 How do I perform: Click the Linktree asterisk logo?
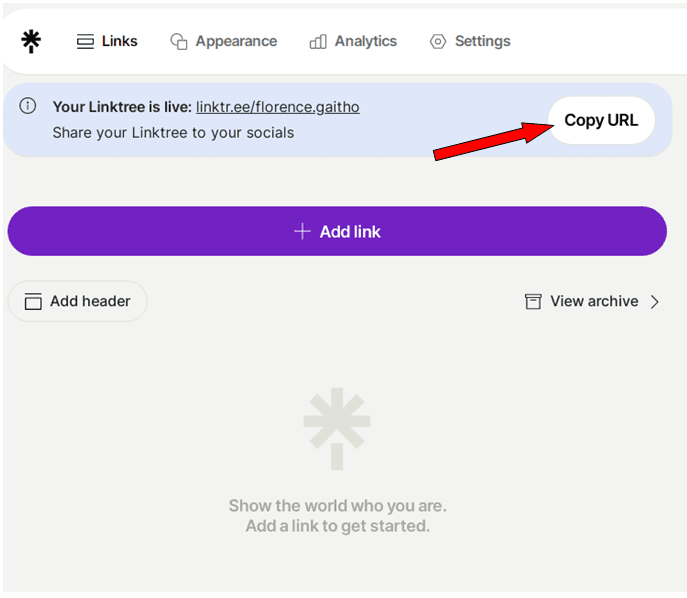click(x=31, y=41)
